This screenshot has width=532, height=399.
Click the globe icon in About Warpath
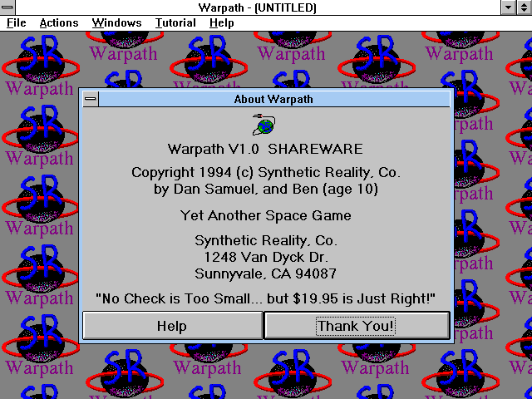tap(265, 125)
